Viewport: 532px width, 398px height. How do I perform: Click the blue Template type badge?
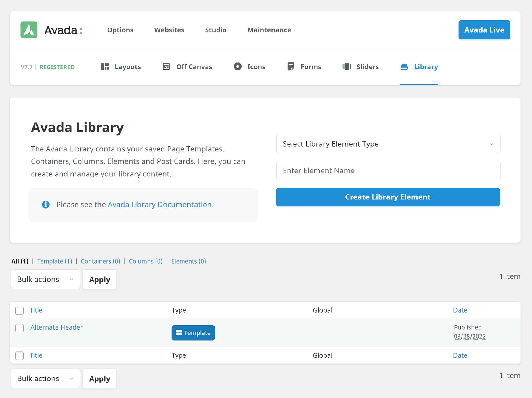193,333
